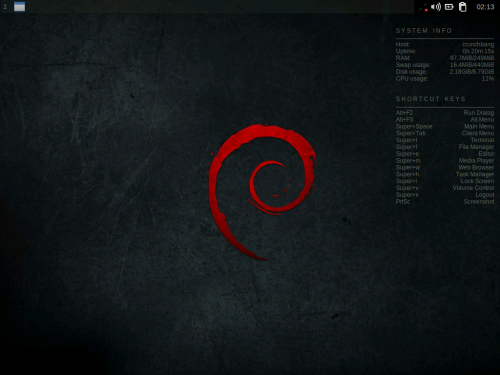The height and width of the screenshot is (375, 500).
Task: Click the 'Main Menu' text
Action: point(479,127)
